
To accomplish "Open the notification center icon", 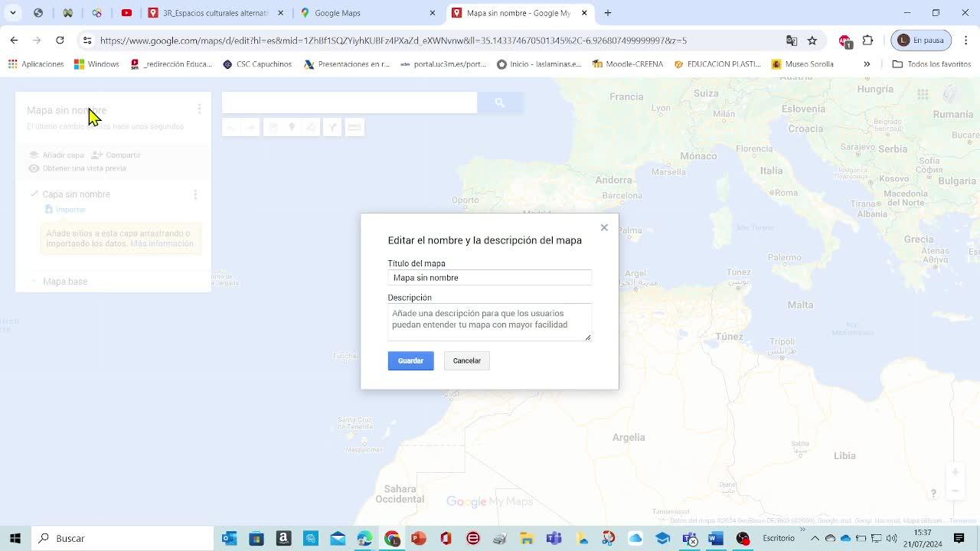I will (959, 539).
